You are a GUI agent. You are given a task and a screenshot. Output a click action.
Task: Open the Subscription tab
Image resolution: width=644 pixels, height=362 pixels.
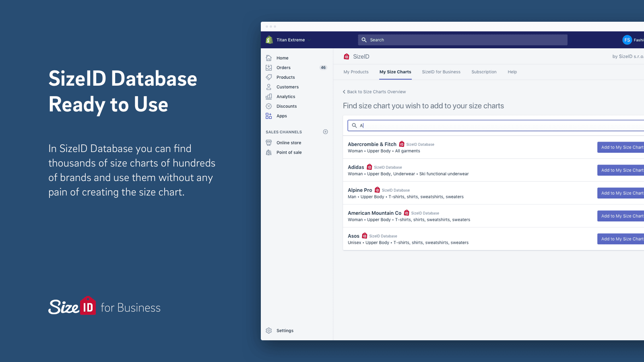click(484, 72)
